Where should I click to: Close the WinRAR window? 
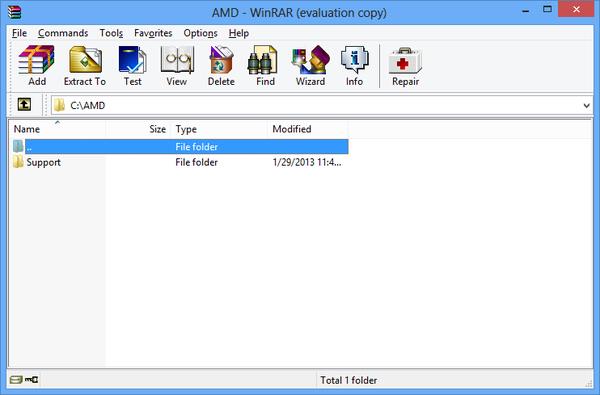[576, 9]
